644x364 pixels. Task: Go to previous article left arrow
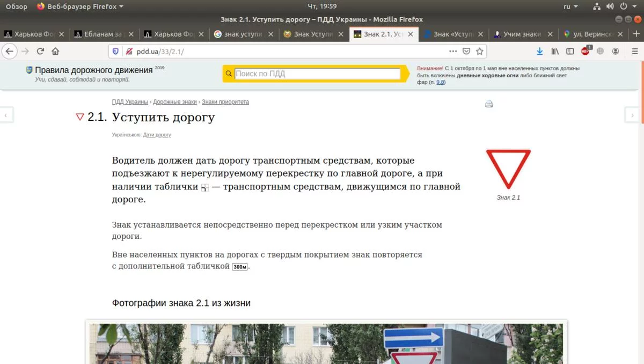[x=6, y=115]
